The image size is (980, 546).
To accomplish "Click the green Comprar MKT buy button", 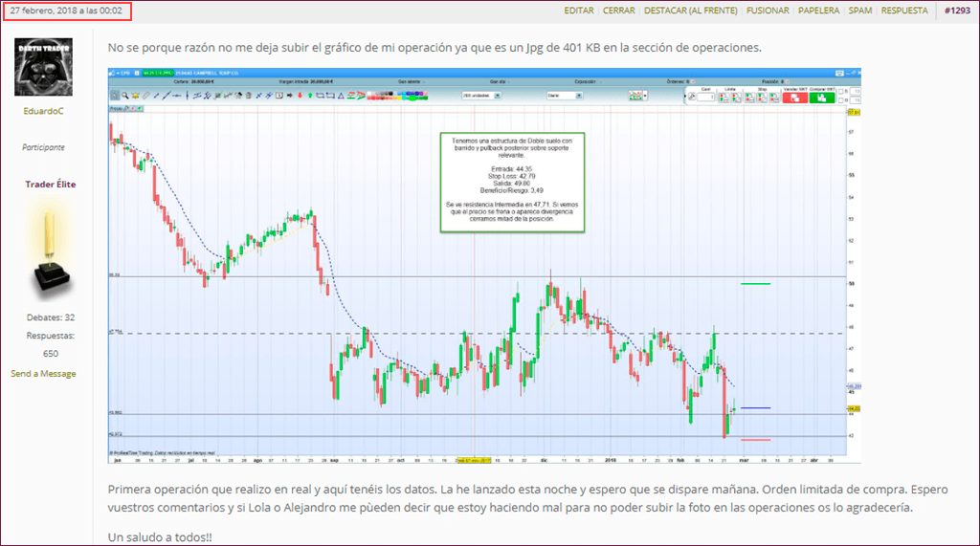I will (x=821, y=97).
